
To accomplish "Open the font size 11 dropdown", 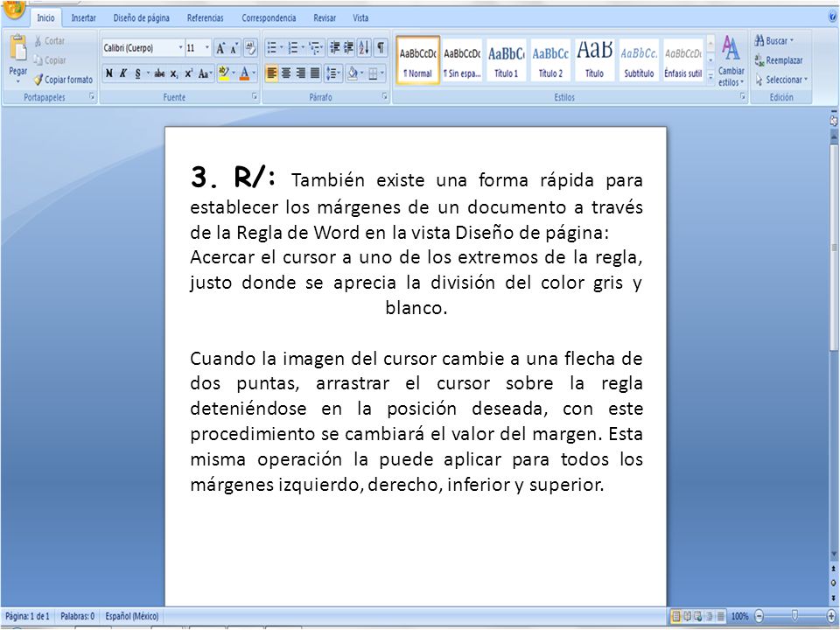I will [x=207, y=48].
